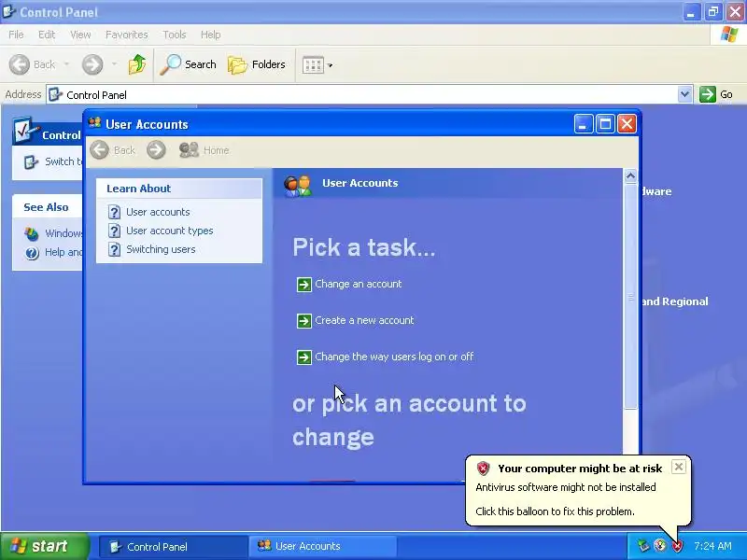Viewport: 747px width, 560px height.
Task: Click green arrow beside Change an account
Action: coord(304,285)
